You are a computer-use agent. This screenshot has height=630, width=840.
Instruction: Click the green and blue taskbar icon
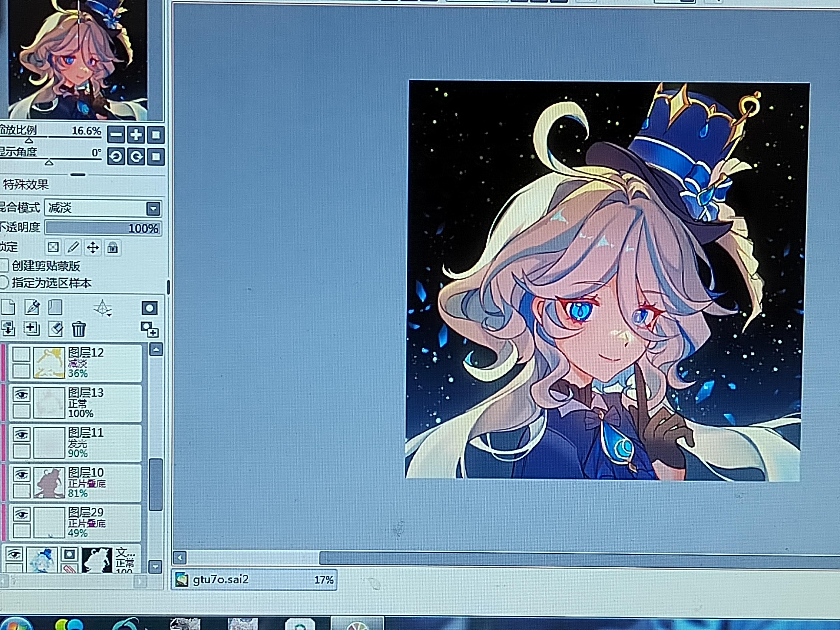(x=69, y=624)
